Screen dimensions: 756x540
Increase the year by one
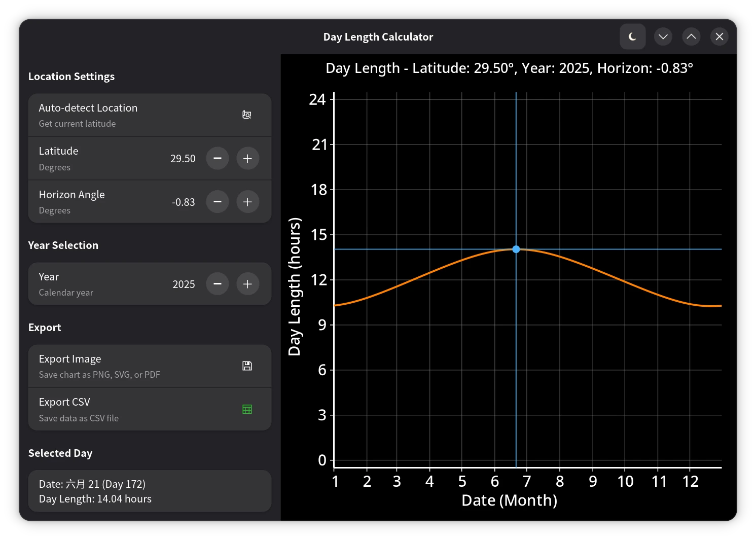click(247, 284)
